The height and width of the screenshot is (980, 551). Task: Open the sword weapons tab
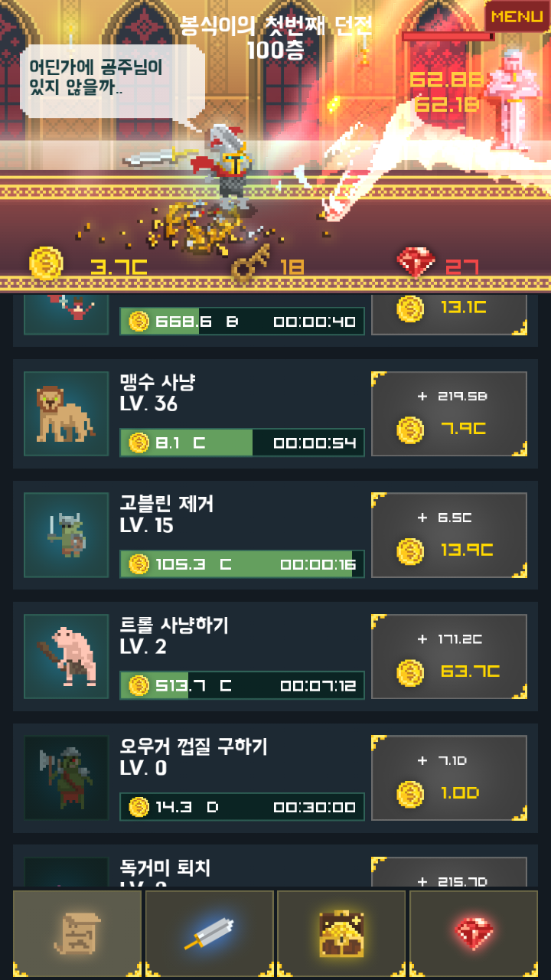210,934
